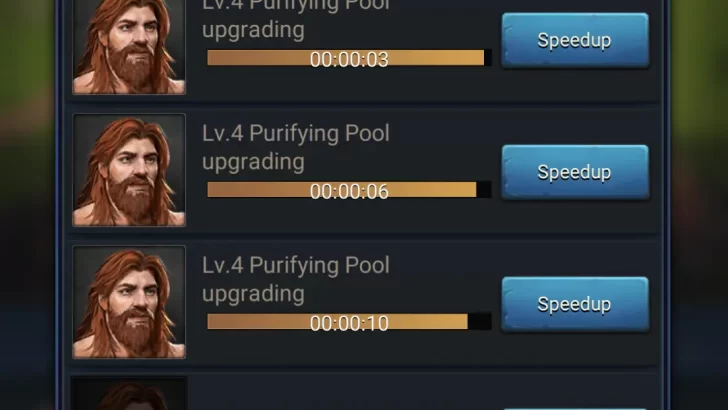The image size is (728, 410).
Task: Select the progress bar showing 00:00:06
Action: pos(349,190)
